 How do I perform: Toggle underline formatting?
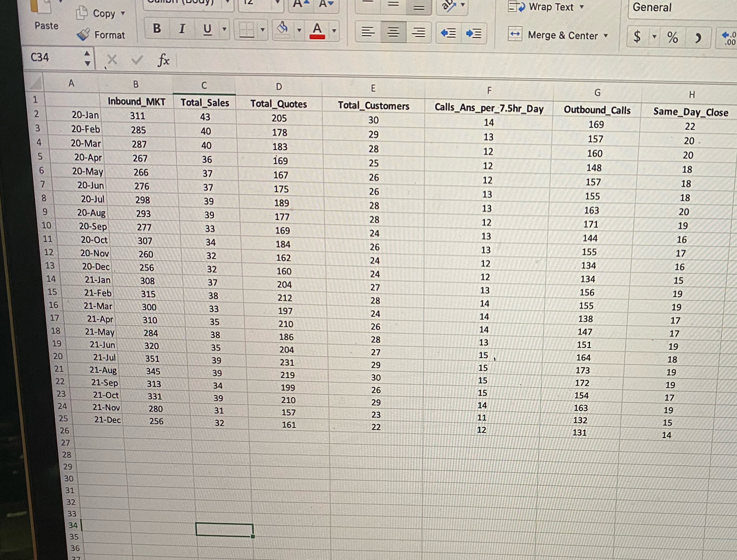[207, 30]
